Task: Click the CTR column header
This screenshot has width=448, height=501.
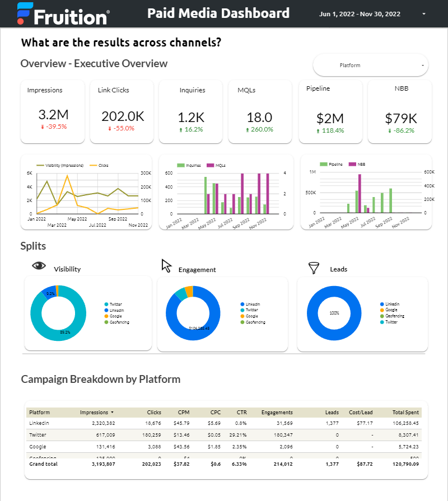Action: (x=241, y=413)
